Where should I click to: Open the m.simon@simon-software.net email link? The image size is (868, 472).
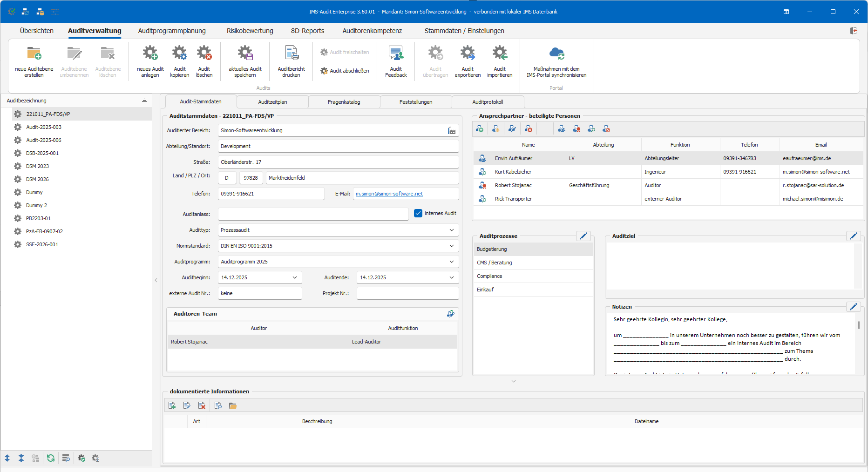click(389, 194)
